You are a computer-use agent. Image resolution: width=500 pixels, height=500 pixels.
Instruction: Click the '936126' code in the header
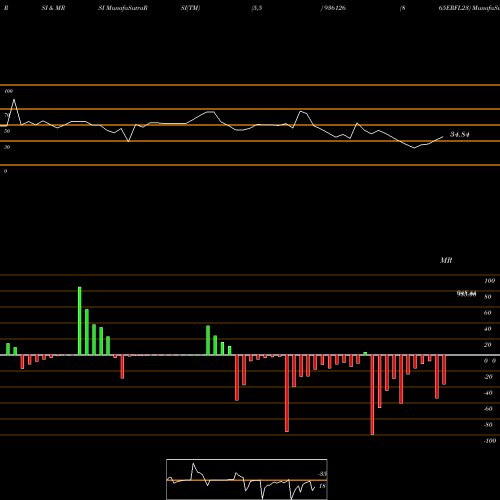coord(334,8)
